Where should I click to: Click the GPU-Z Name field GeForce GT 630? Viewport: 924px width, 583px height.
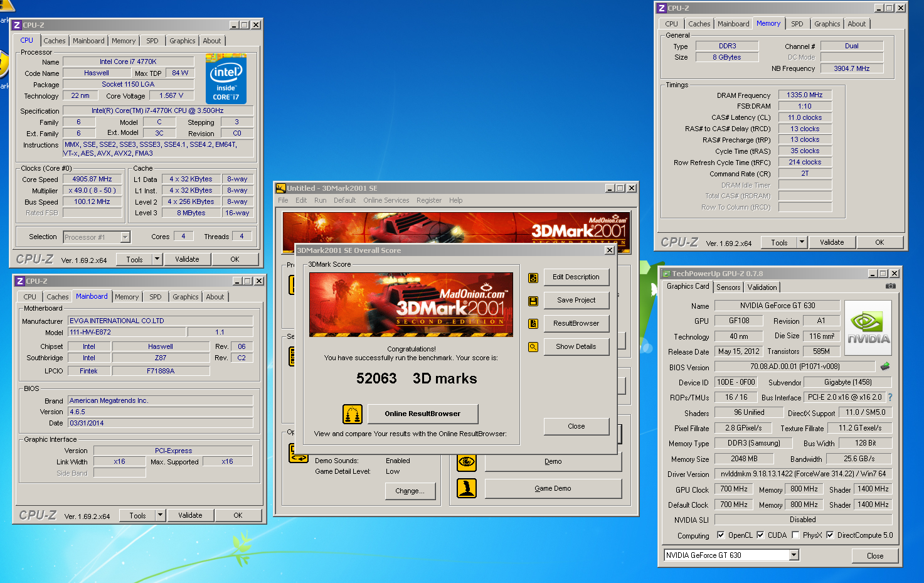pos(777,306)
